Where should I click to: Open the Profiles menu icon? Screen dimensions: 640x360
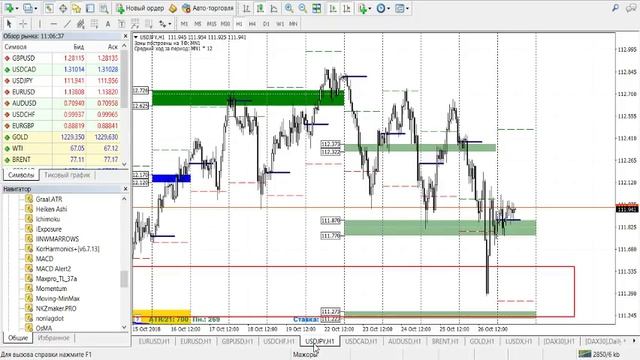[x=28, y=8]
